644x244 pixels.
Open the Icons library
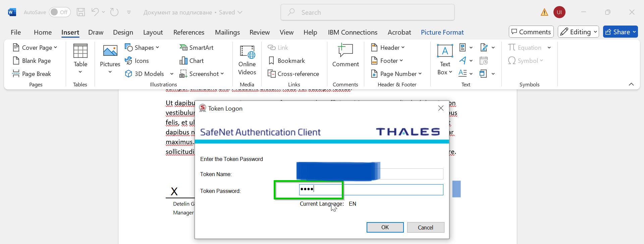click(137, 61)
